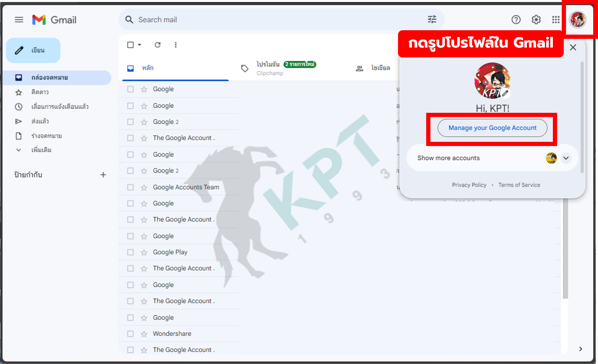Edit profile picture pencil icon
The height and width of the screenshot is (364, 598).
(x=505, y=93)
